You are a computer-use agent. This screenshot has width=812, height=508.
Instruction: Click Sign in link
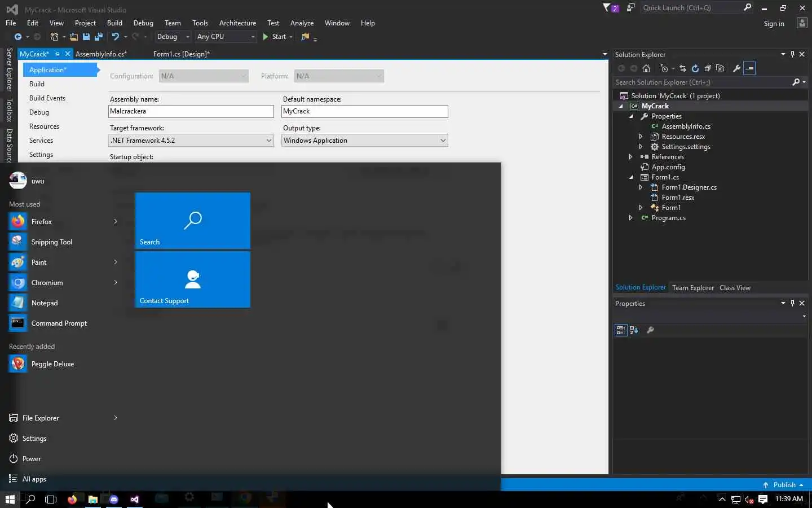pos(774,24)
